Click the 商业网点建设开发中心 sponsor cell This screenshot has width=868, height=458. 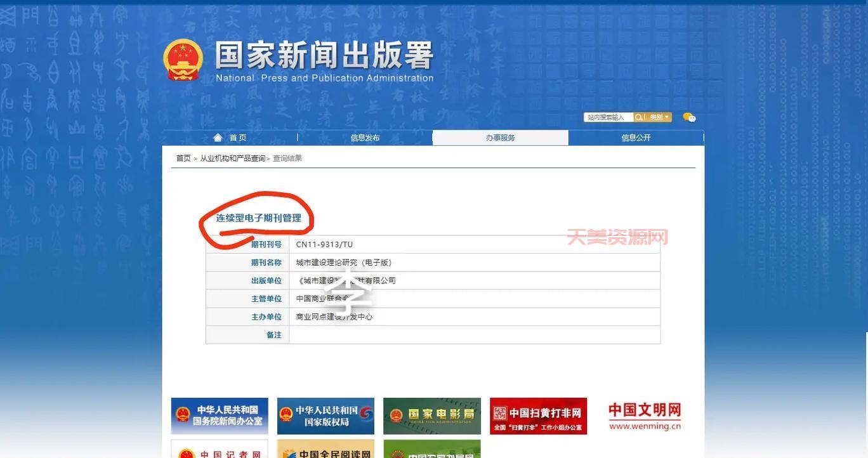[475, 317]
